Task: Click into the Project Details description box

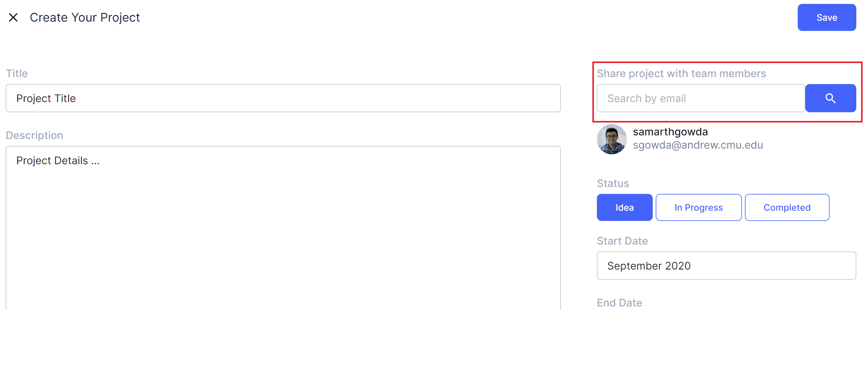Action: (x=283, y=228)
